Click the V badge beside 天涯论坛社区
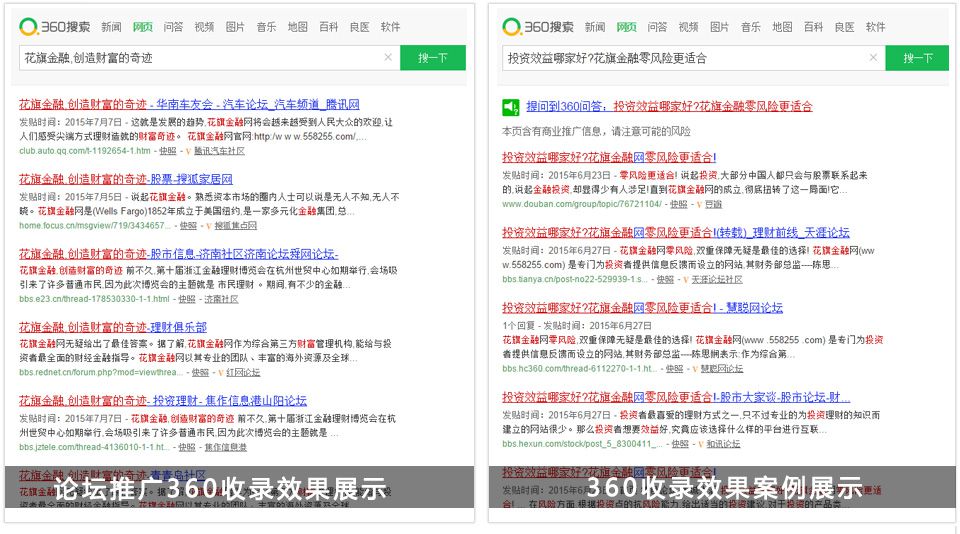The image size is (960, 534). pos(686,279)
